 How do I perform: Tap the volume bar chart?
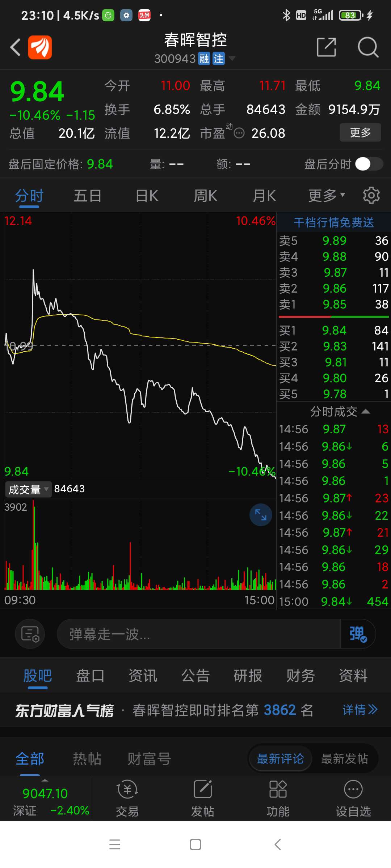click(x=140, y=545)
